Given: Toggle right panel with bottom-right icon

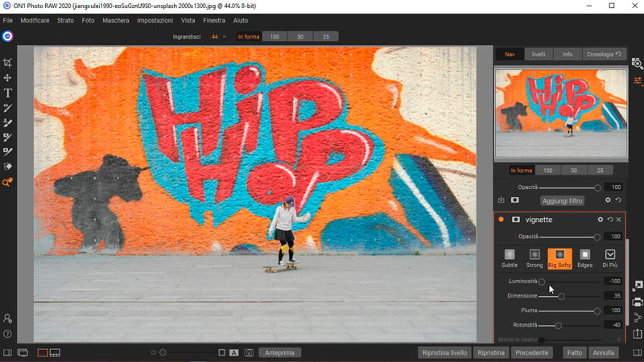Looking at the screenshot, I should pyautogui.click(x=638, y=352).
